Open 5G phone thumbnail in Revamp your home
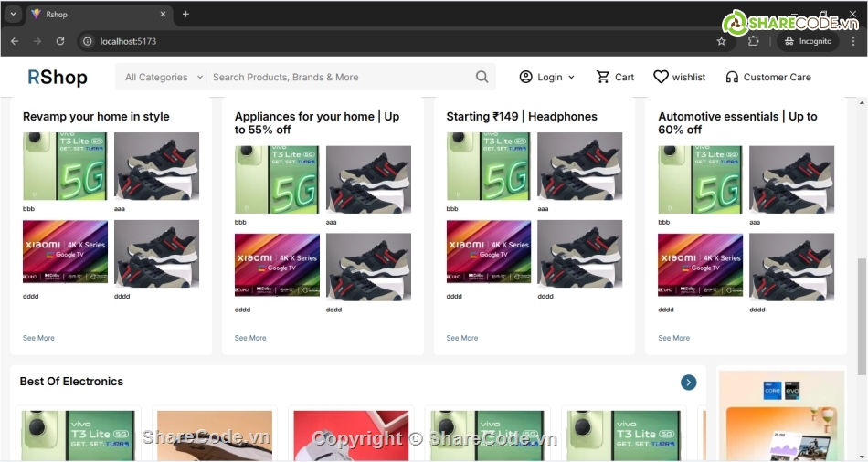The height and width of the screenshot is (462, 868). click(65, 166)
